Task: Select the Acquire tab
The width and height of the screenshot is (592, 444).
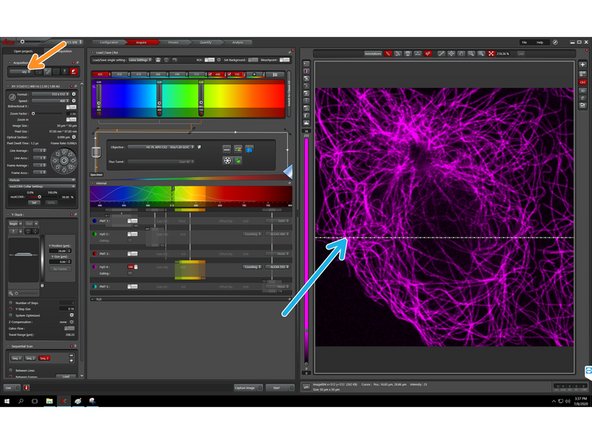Action: coord(141,42)
